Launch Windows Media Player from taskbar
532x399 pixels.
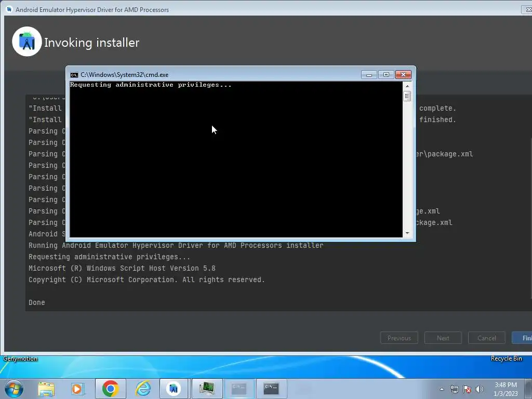(x=77, y=389)
